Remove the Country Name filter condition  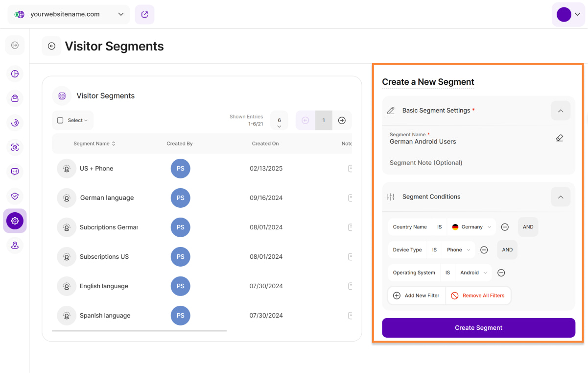pos(505,227)
